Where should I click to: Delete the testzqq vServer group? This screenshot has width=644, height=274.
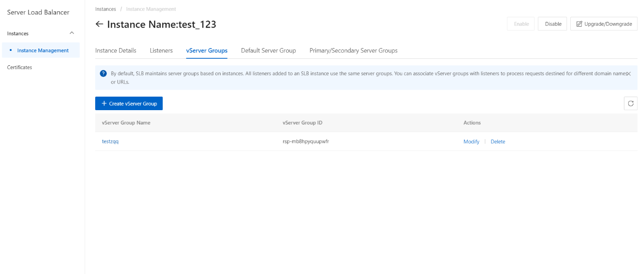pyautogui.click(x=498, y=141)
